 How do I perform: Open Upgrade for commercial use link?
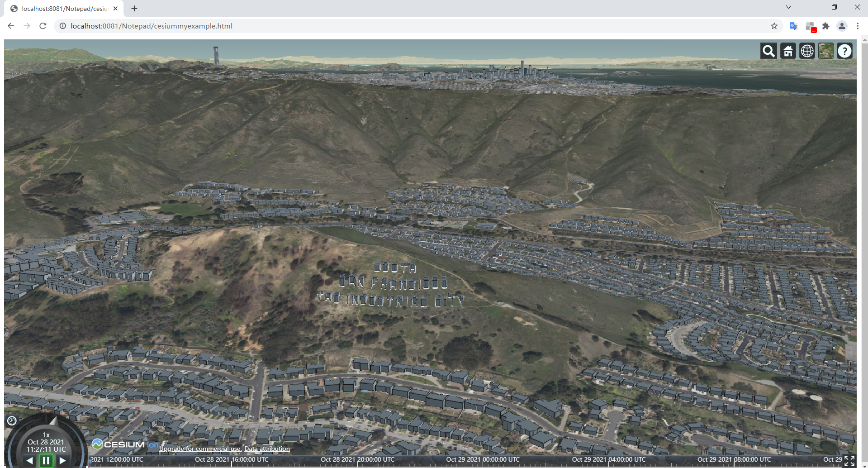200,449
